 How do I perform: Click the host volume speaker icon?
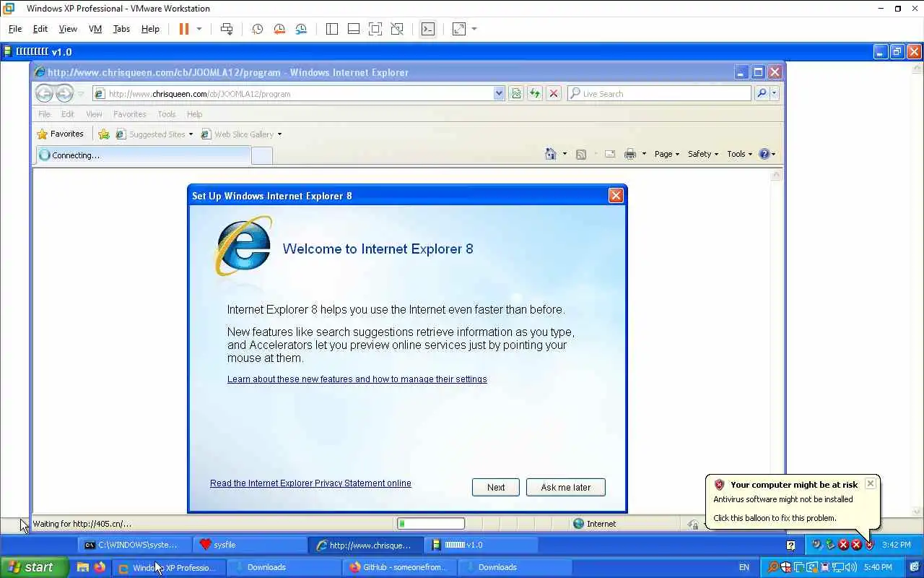pyautogui.click(x=852, y=567)
